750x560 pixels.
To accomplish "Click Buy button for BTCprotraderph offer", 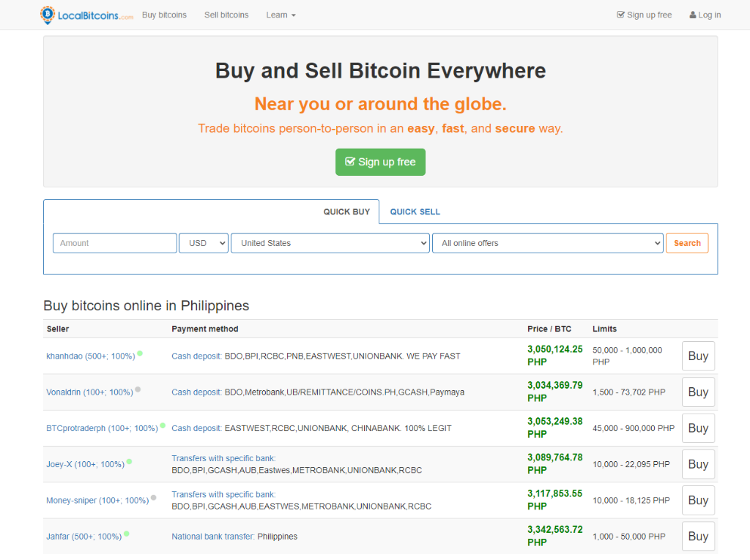I will (698, 428).
